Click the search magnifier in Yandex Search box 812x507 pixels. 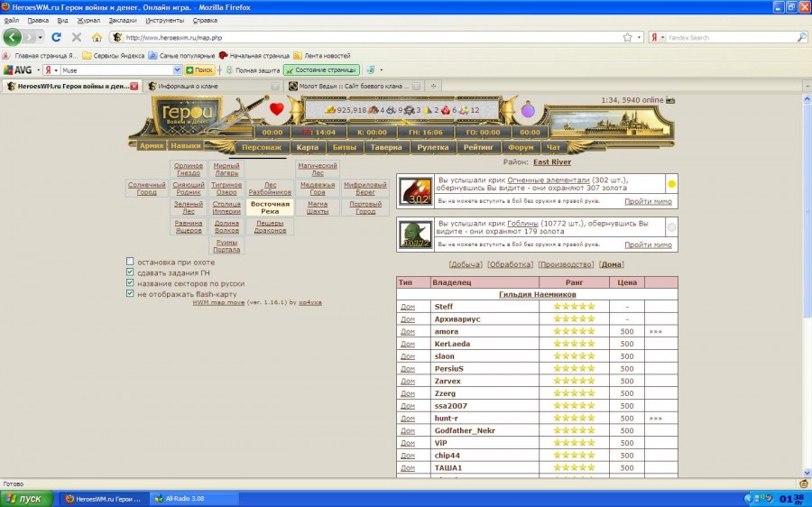[x=801, y=37]
